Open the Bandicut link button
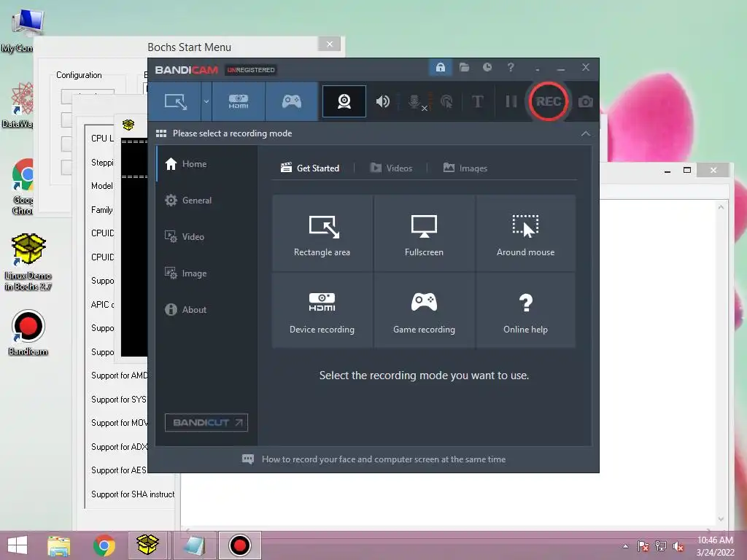Viewport: 747px width, 560px height. 206,422
